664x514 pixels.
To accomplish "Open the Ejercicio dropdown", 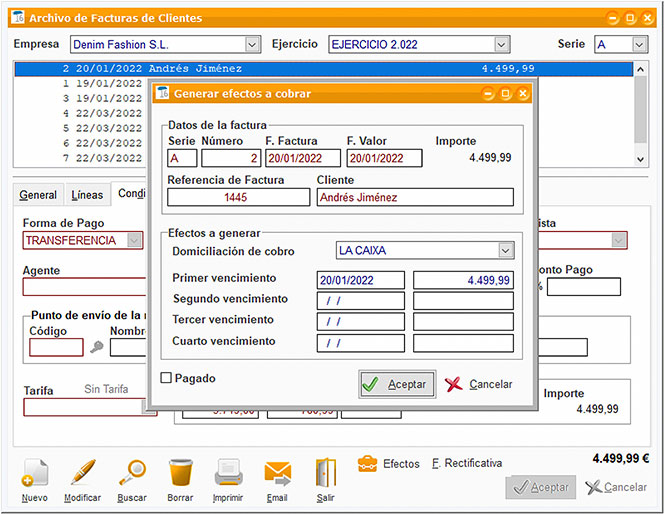I will coord(501,44).
